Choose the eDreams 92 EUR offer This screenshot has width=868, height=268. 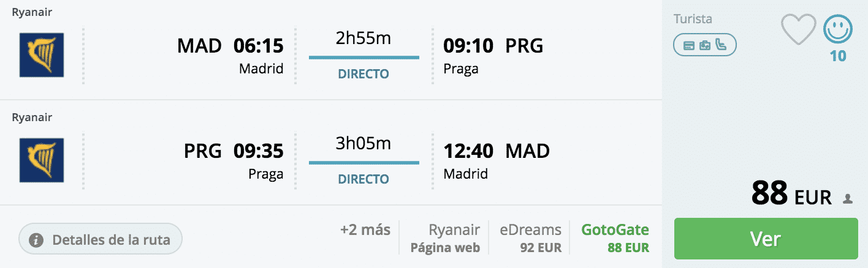pyautogui.click(x=530, y=238)
